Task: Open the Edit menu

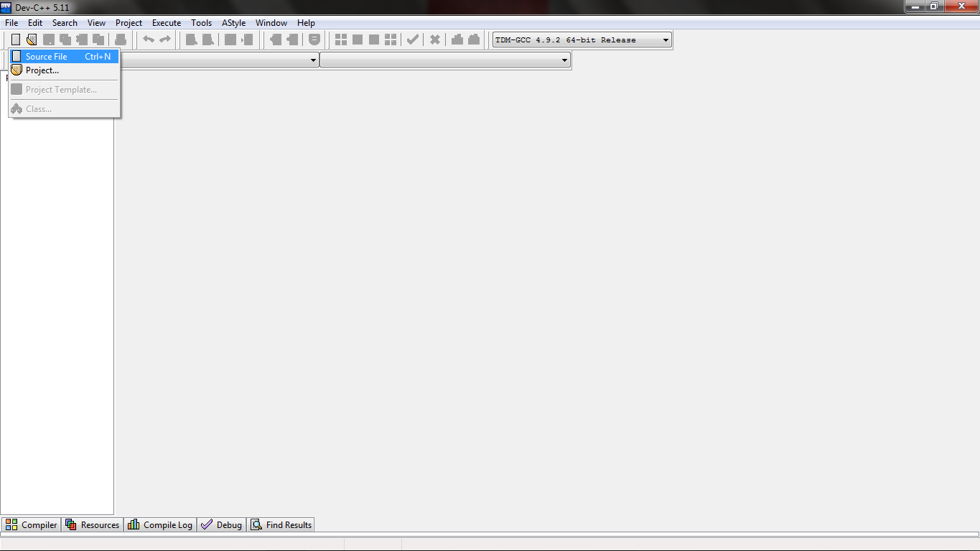Action: (35, 23)
